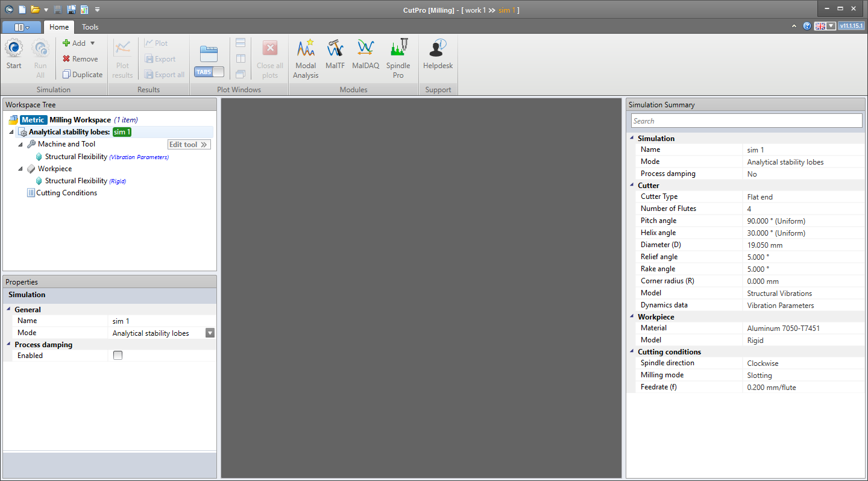Screen dimensions: 868x481
Task: Enable the Process damping checkbox
Action: click(118, 356)
